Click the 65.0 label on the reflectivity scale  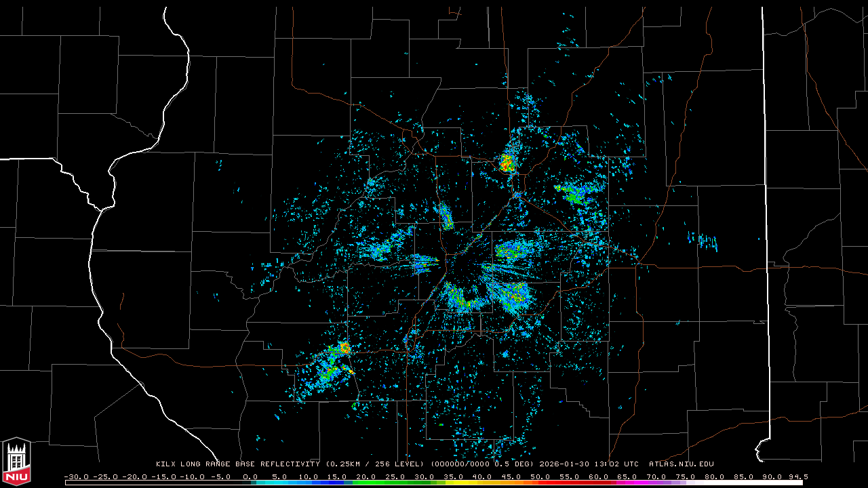[x=629, y=476]
